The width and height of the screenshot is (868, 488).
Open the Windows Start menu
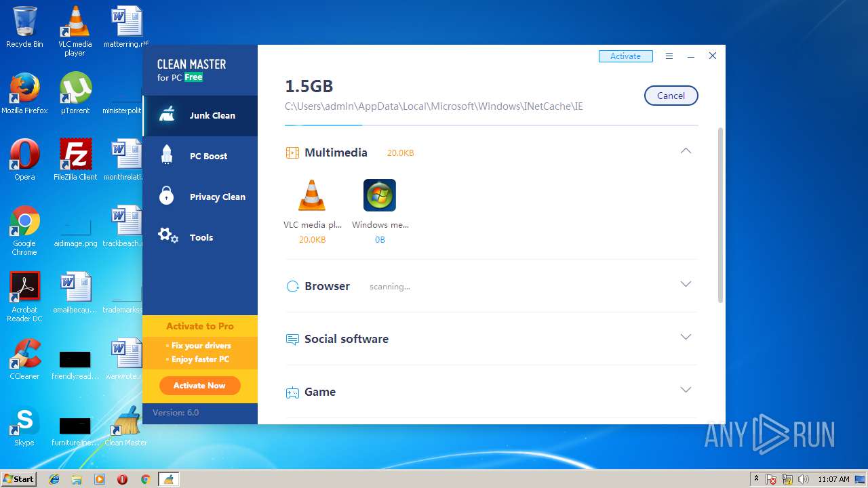(18, 479)
